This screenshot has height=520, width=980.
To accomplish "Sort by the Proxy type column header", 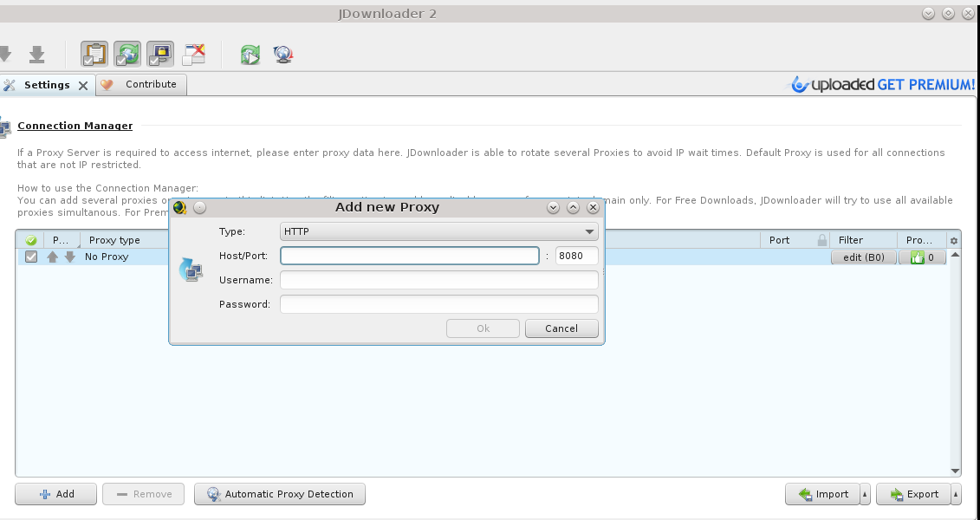I will pyautogui.click(x=114, y=240).
